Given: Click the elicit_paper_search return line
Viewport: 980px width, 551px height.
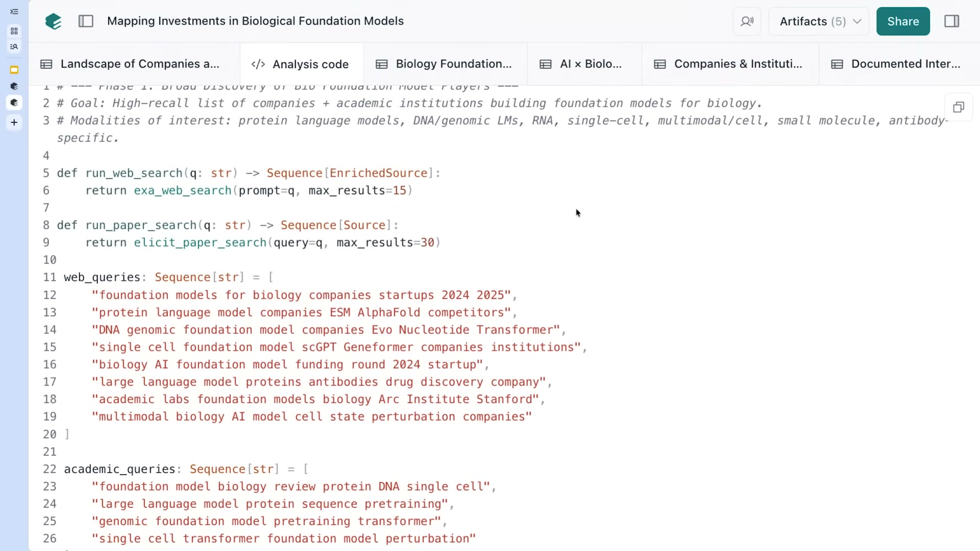Looking at the screenshot, I should click(x=263, y=243).
